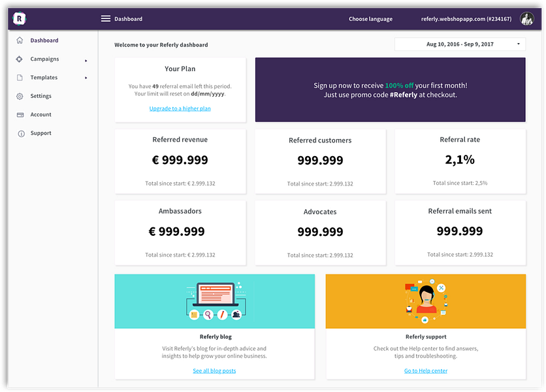This screenshot has width=546, height=392.
Task: Click the Referred revenue € 999.999 value
Action: pos(180,160)
